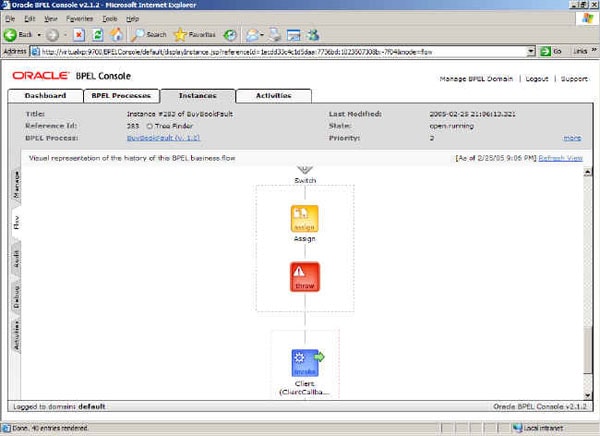Click the Tree Finder icon
600x436 pixels.
pos(150,126)
